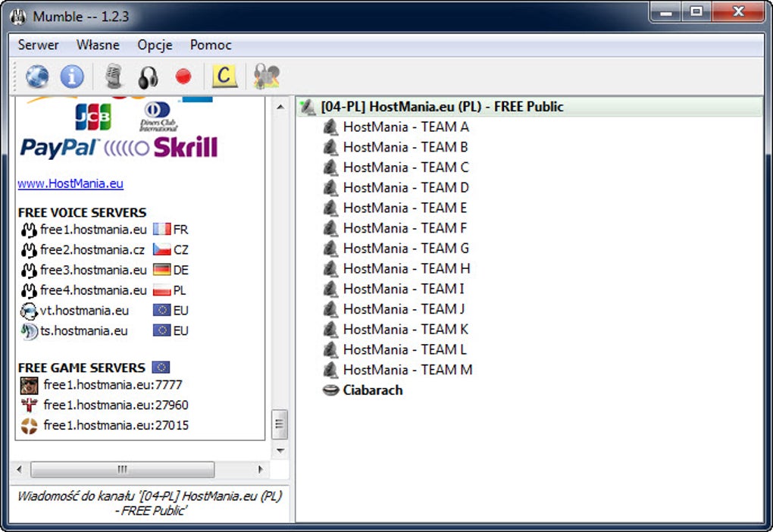Click the PayPal logo in the banner
The height and width of the screenshot is (532, 773).
tap(59, 148)
